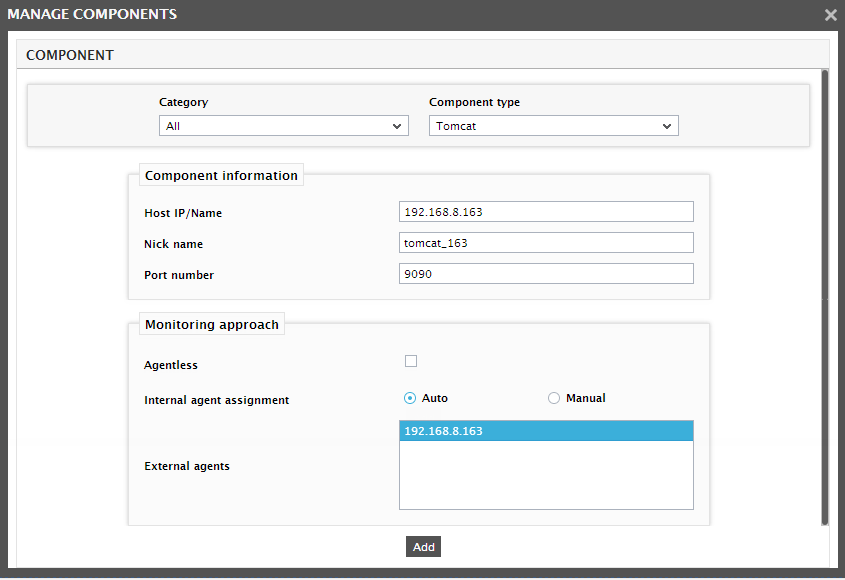This screenshot has height=580, width=845.
Task: Click the Internal agent assignment label
Action: tap(217, 400)
